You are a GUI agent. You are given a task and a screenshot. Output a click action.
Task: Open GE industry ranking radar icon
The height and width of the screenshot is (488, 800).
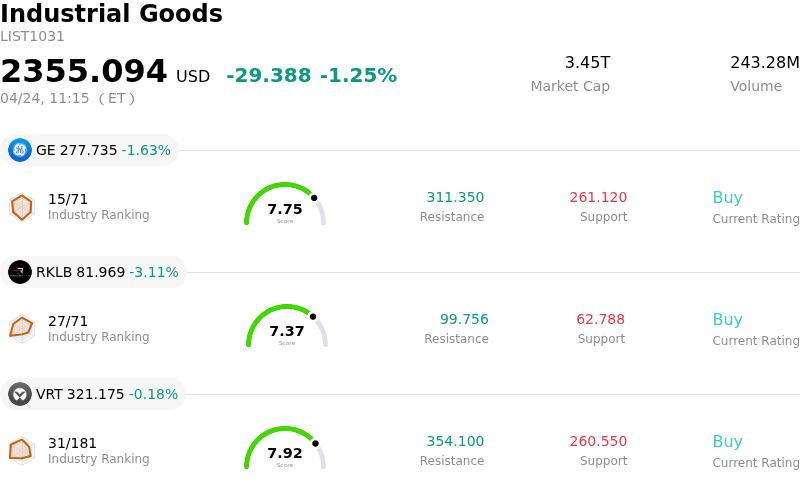21,207
